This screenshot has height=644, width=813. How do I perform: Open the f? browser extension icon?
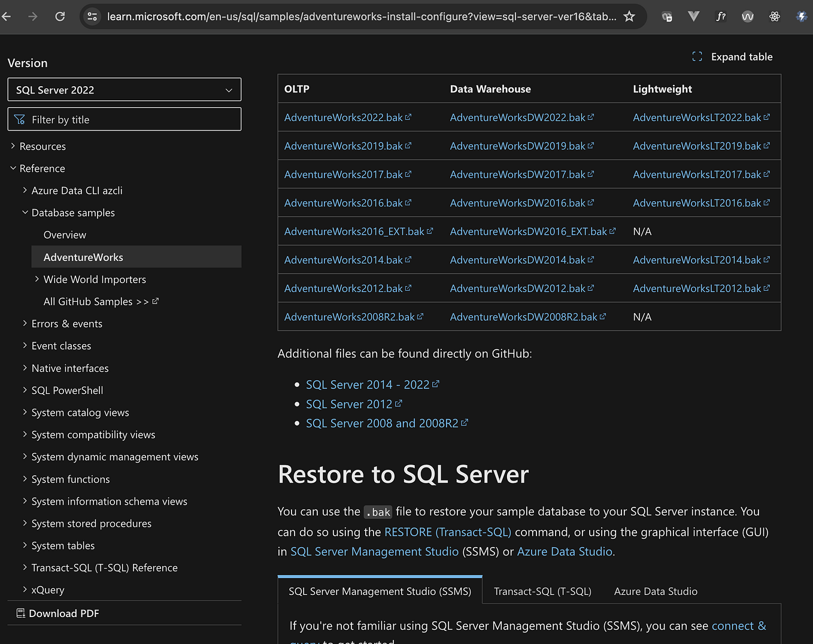tap(721, 17)
